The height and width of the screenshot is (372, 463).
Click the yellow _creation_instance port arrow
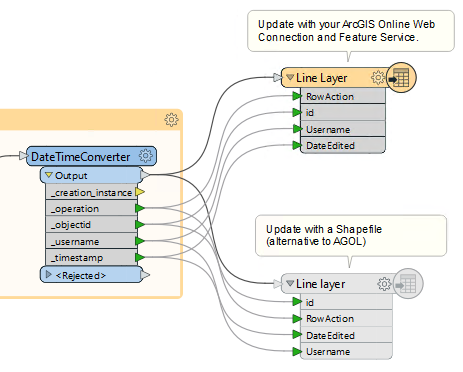tap(140, 192)
